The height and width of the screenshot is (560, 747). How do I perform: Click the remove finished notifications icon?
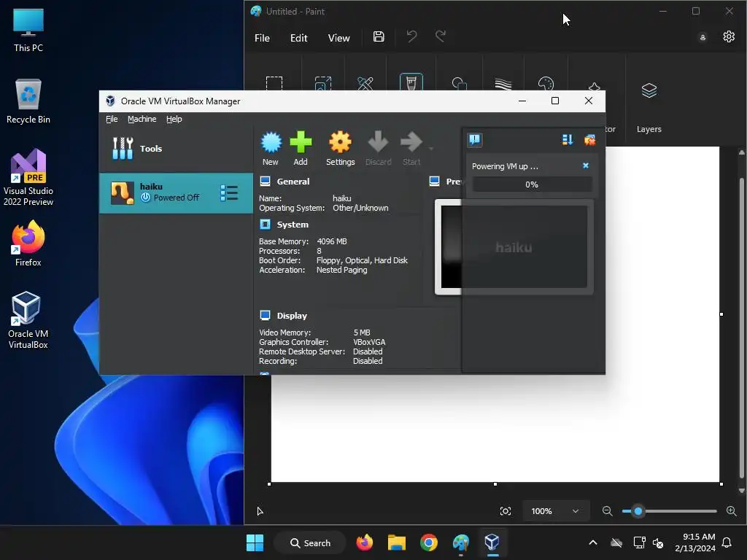coord(589,139)
